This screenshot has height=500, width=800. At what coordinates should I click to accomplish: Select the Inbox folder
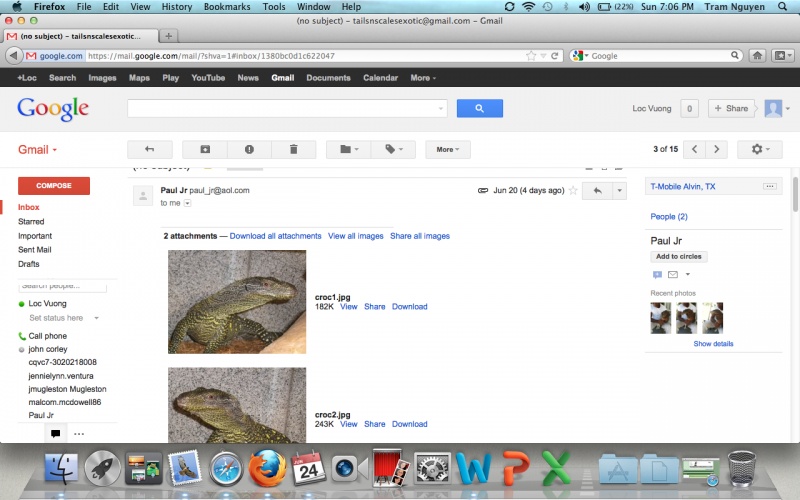coord(29,207)
